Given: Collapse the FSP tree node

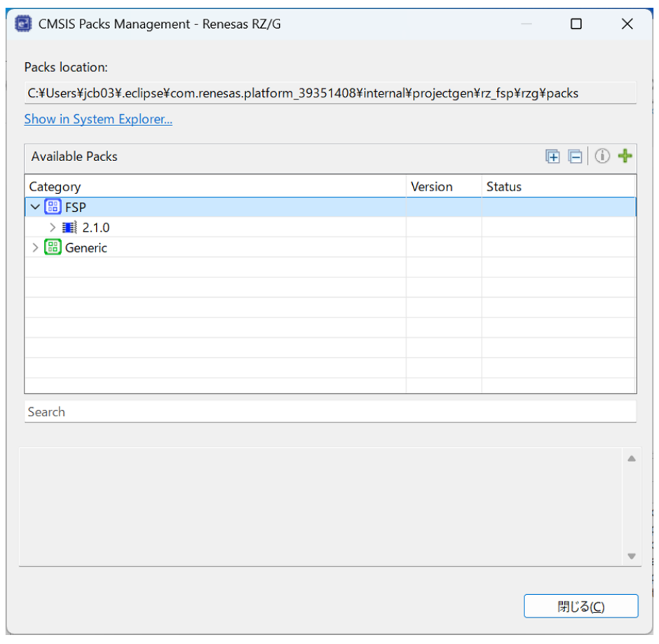Looking at the screenshot, I should point(35,207).
